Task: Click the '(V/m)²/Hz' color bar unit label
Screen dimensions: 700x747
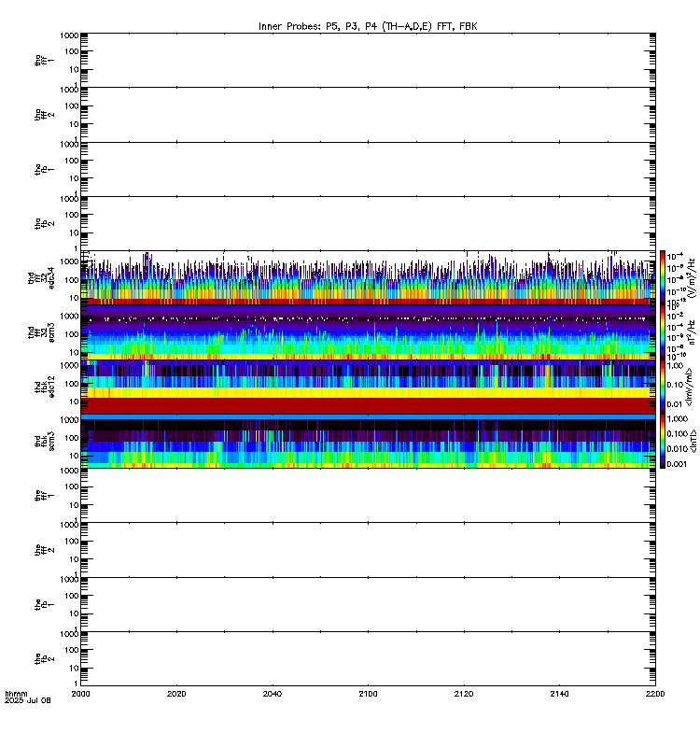Action: tap(693, 277)
